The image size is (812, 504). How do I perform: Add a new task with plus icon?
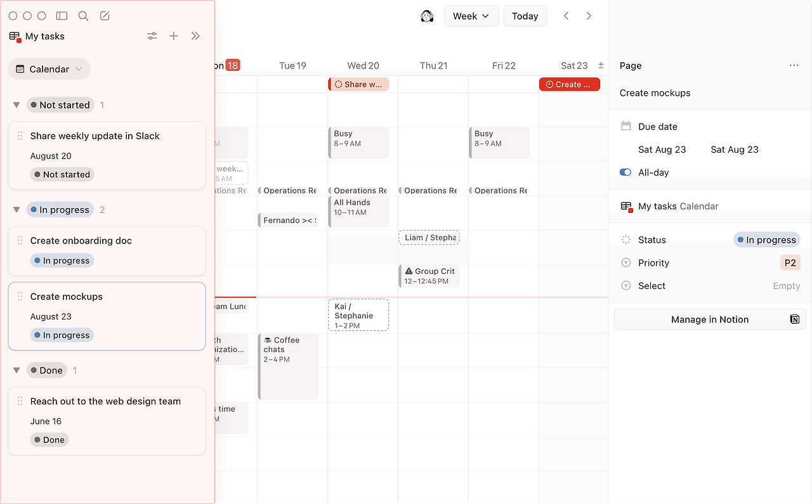(174, 36)
